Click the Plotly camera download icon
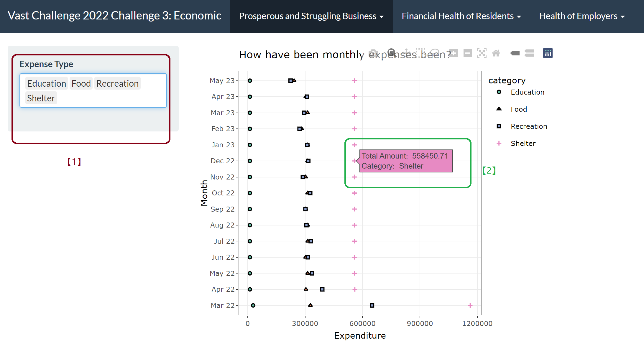 374,53
